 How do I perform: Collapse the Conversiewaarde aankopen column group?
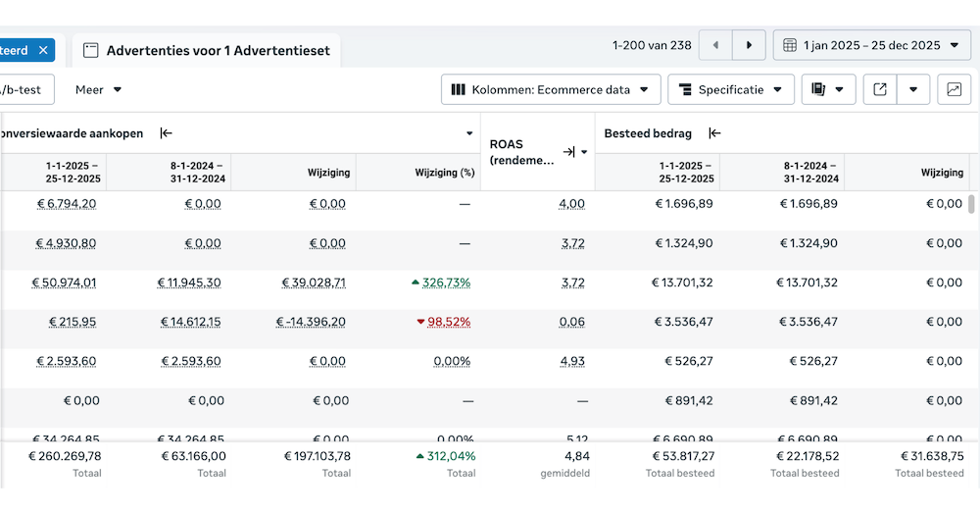click(167, 133)
